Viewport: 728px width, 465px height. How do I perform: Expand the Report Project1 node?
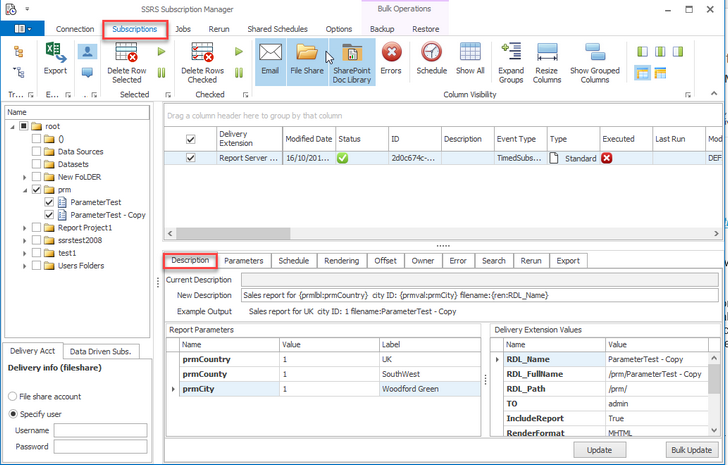coord(25,228)
